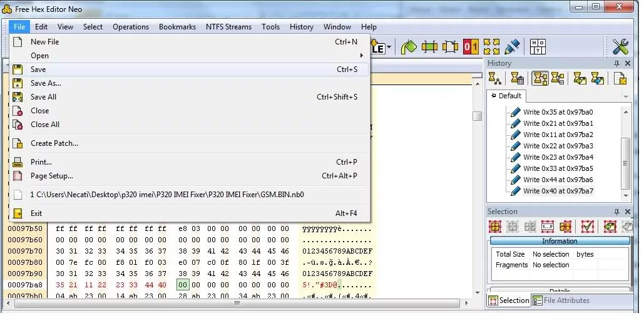
Task: Open the Open submenu
Action: (x=190, y=56)
